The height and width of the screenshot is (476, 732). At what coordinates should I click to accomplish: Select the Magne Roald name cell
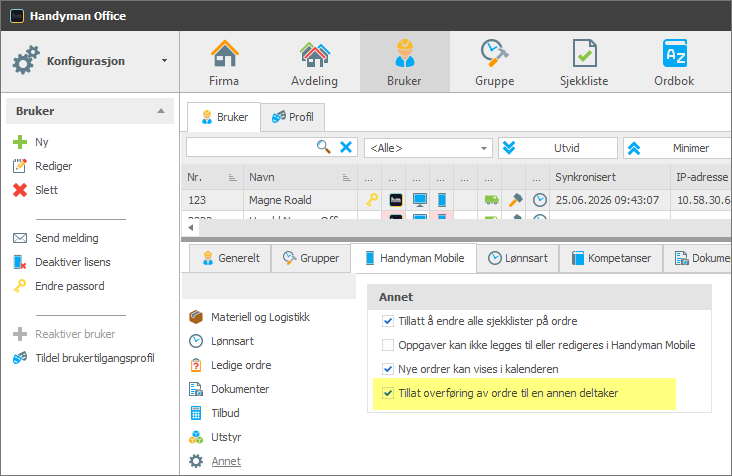[300, 200]
